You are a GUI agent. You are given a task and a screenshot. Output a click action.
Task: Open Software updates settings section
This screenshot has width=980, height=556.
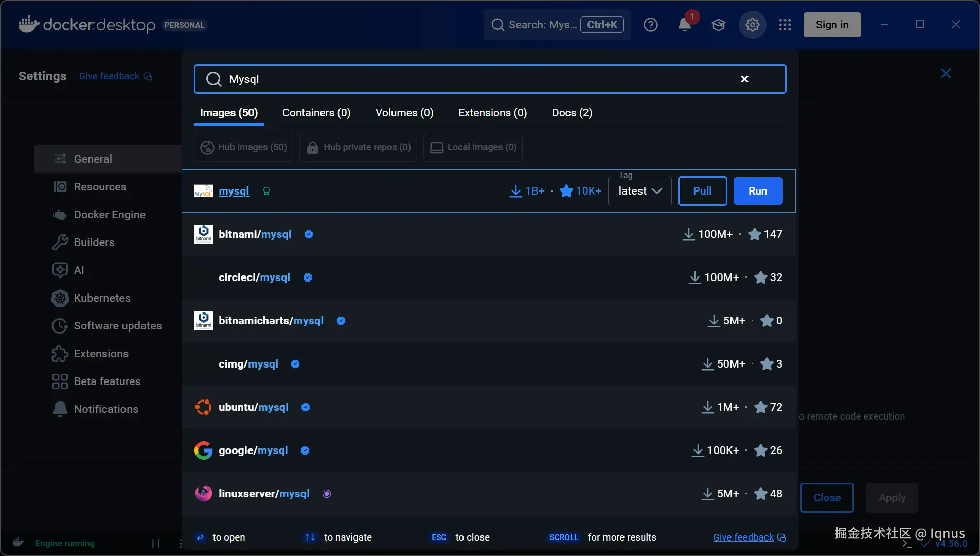[x=108, y=326]
